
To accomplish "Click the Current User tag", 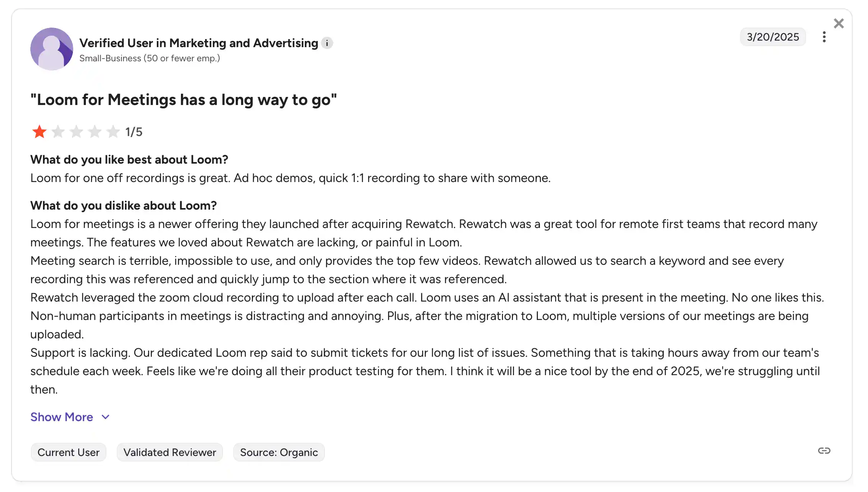I will point(68,452).
